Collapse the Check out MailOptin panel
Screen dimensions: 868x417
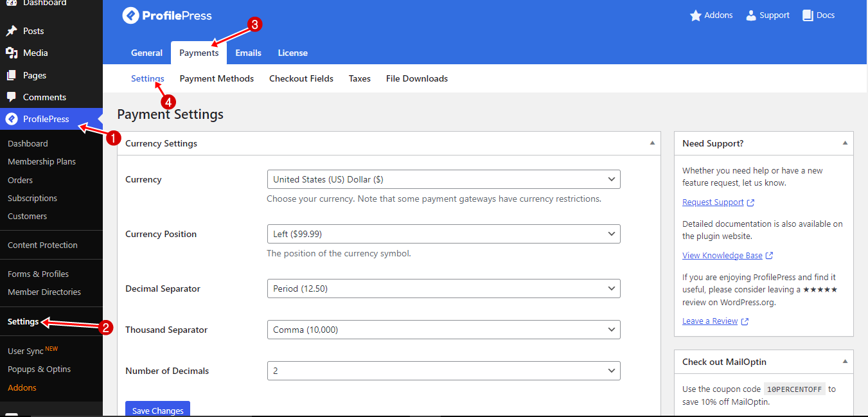click(x=845, y=362)
